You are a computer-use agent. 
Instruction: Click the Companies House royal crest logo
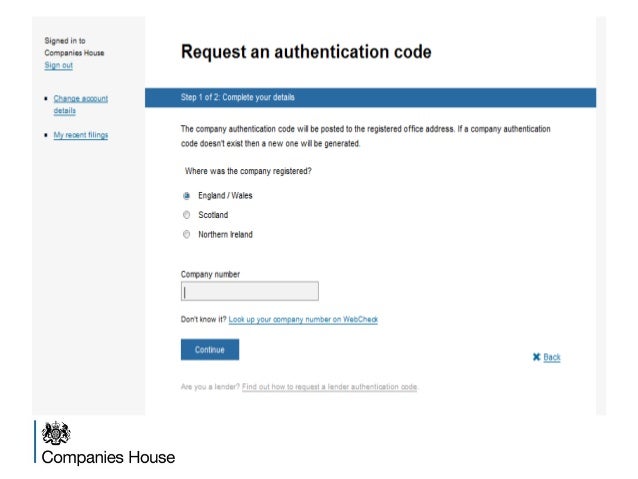click(56, 434)
